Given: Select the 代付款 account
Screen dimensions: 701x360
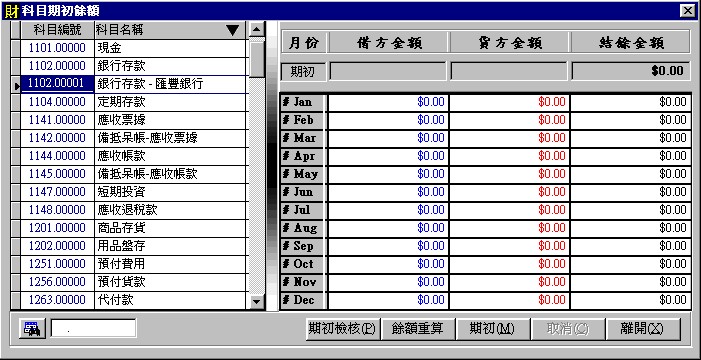Looking at the screenshot, I should (115, 300).
